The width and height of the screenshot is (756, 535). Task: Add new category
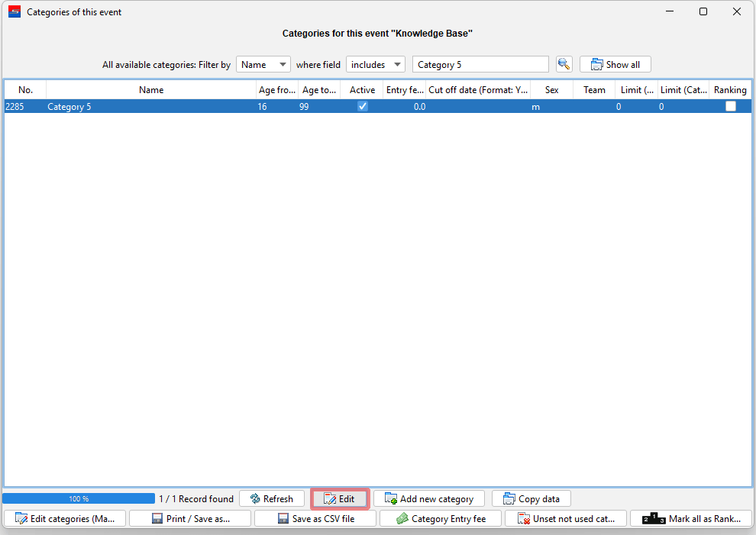[x=429, y=498]
